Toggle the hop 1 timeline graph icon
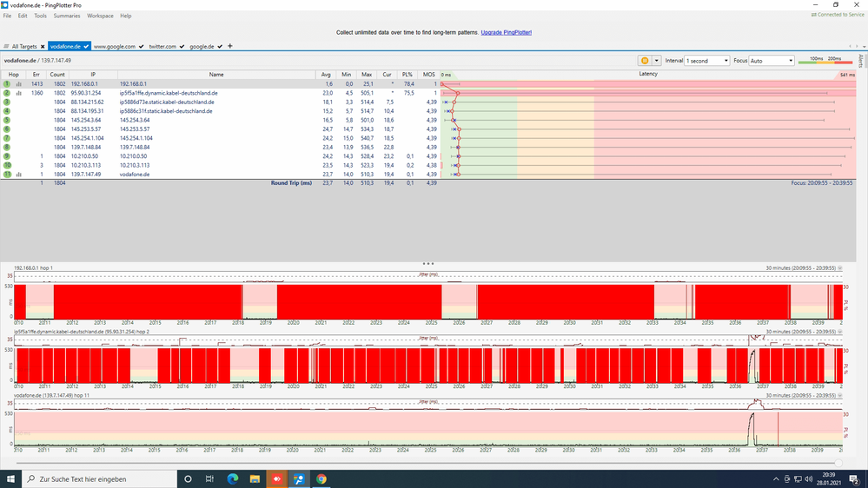868x488 pixels. 19,84
